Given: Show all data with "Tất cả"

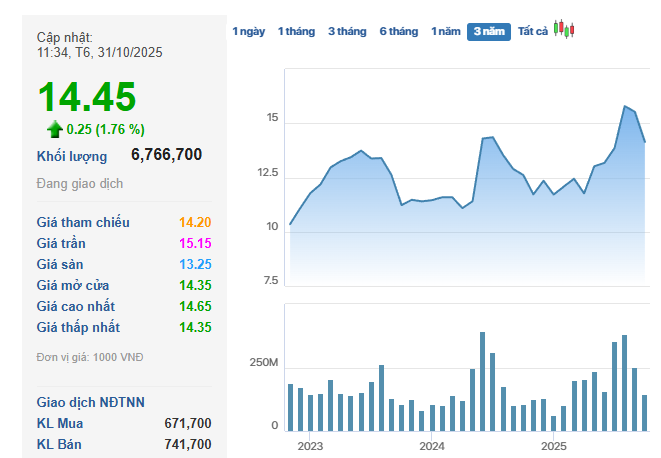Looking at the screenshot, I should pyautogui.click(x=533, y=32).
